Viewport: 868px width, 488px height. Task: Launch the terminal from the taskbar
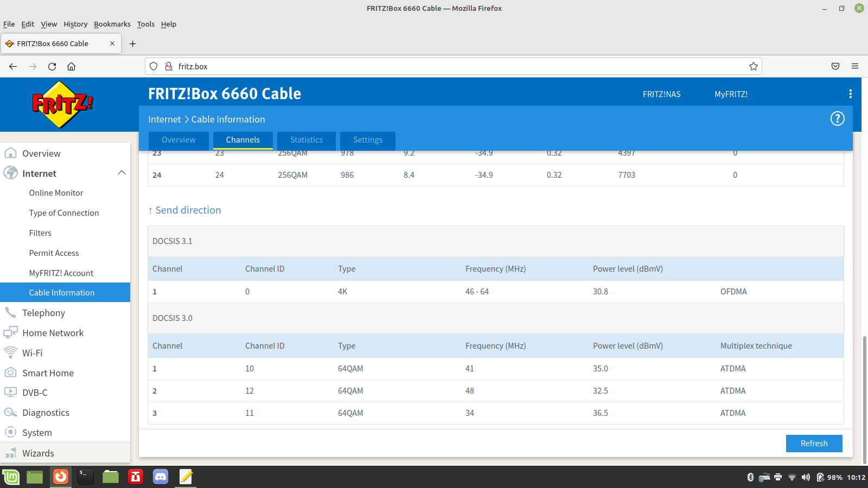point(86,477)
